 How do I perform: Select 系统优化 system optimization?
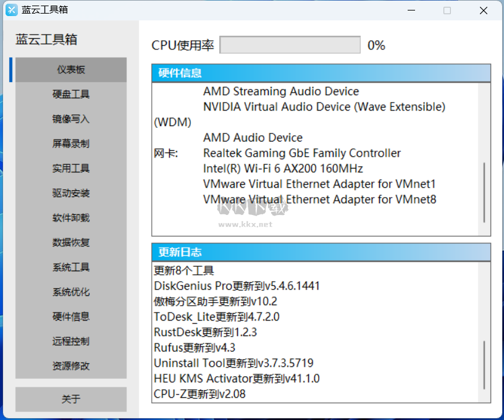click(70, 292)
